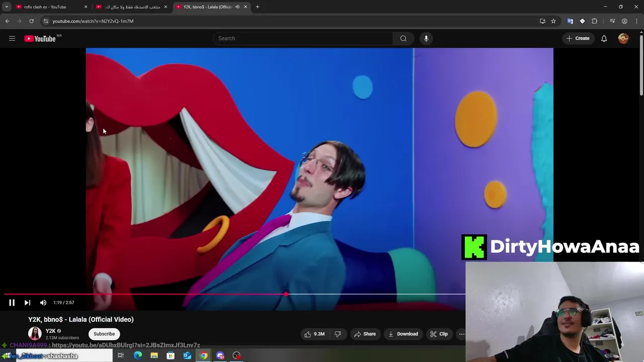Click the magnifier search button
The width and height of the screenshot is (644, 362).
[404, 38]
